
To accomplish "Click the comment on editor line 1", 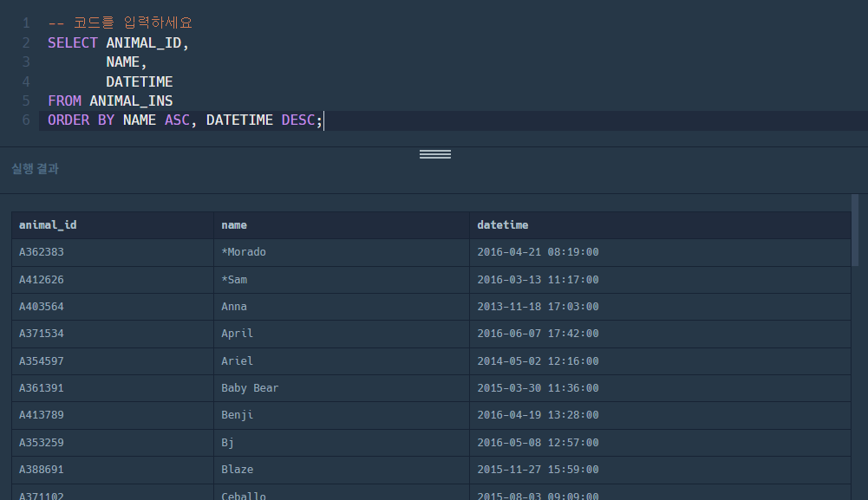I will [121, 23].
